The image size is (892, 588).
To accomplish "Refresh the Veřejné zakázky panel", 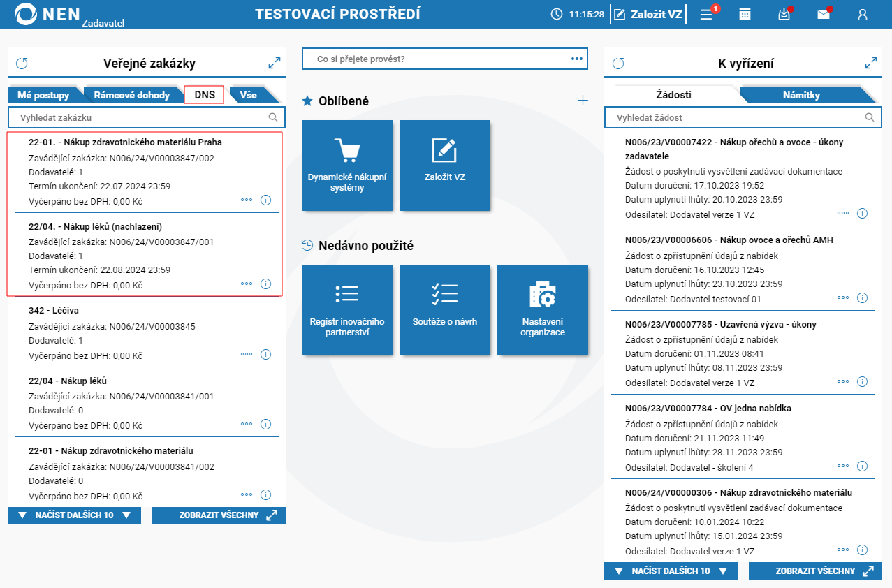I will pos(22,64).
